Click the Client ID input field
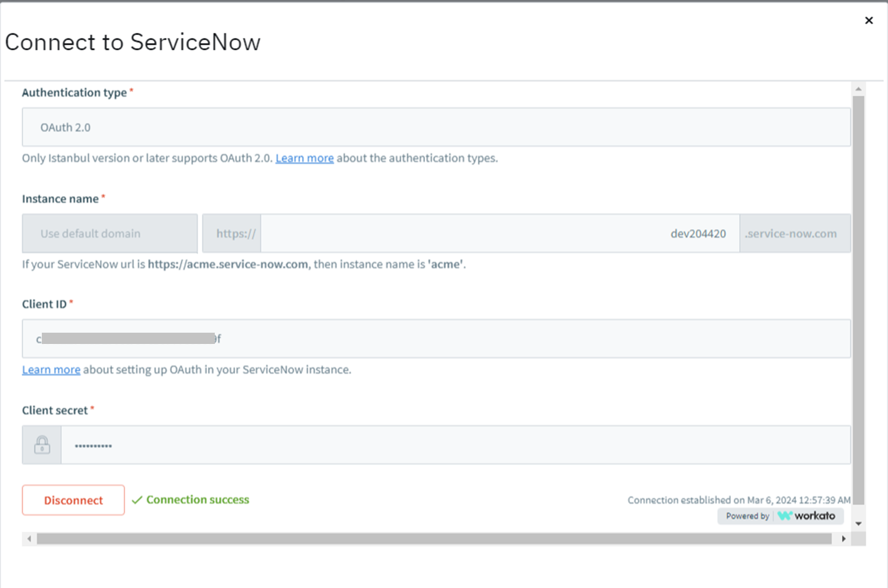This screenshot has height=588, width=888. (x=436, y=338)
